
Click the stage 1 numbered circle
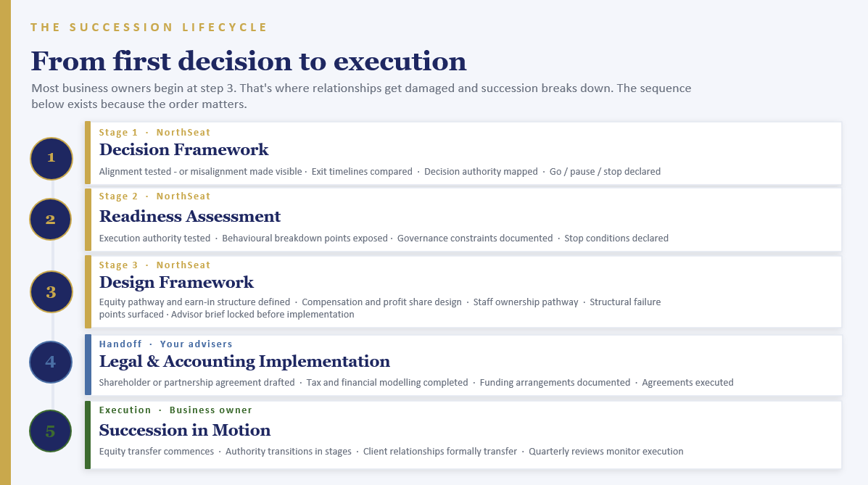(51, 158)
